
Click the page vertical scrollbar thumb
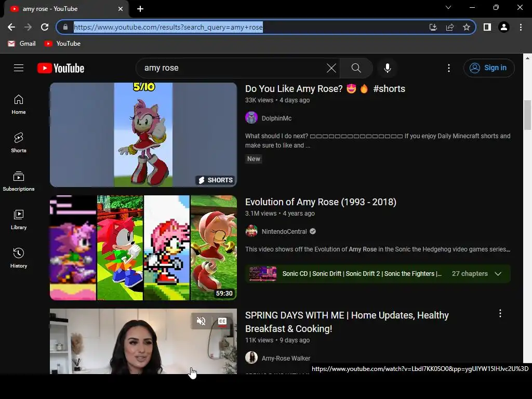[x=527, y=115]
